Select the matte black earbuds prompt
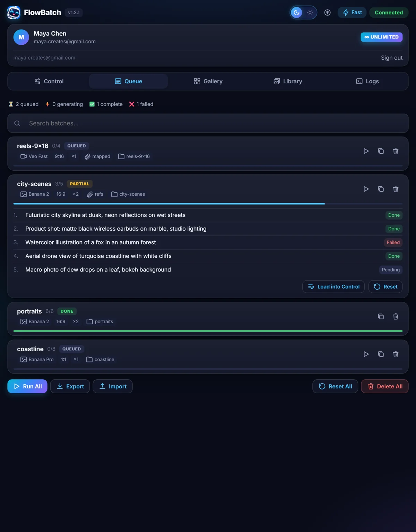Screen dimensions: 416x532 (116, 229)
